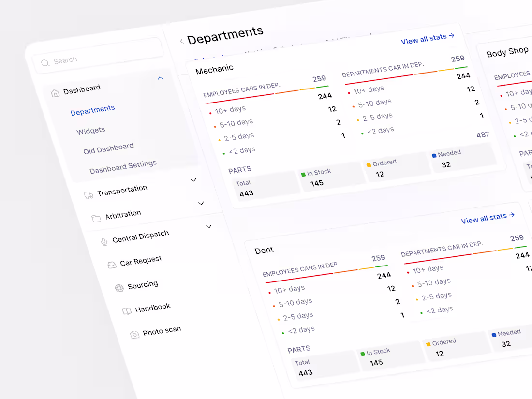Expand the Transportation section
This screenshot has width=532, height=399.
tap(193, 180)
